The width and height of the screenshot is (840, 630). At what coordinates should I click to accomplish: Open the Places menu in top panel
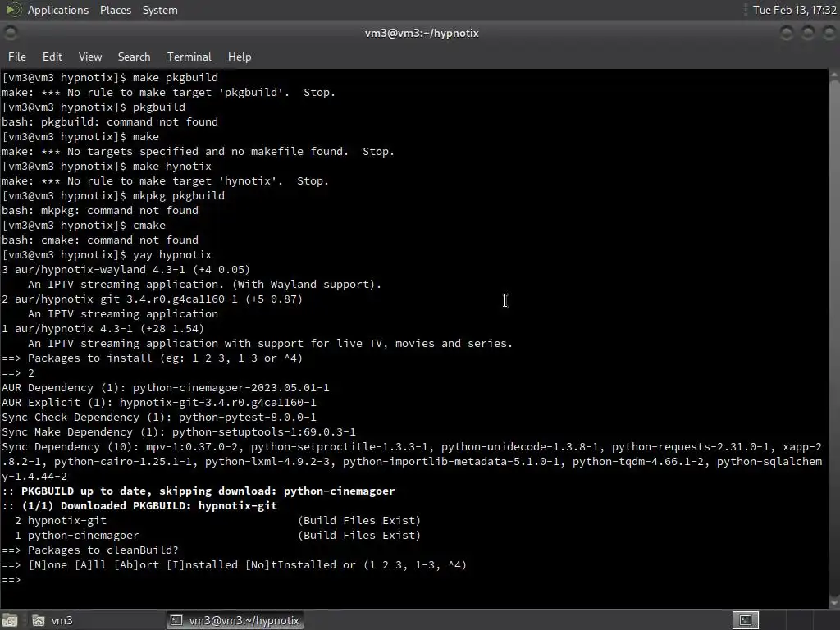[115, 10]
